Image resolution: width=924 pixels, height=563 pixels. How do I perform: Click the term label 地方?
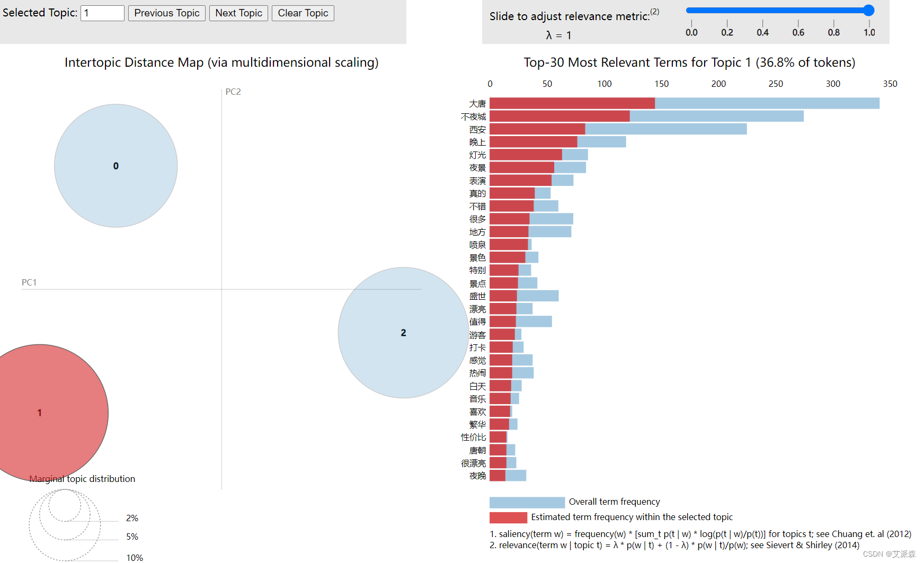pos(477,232)
